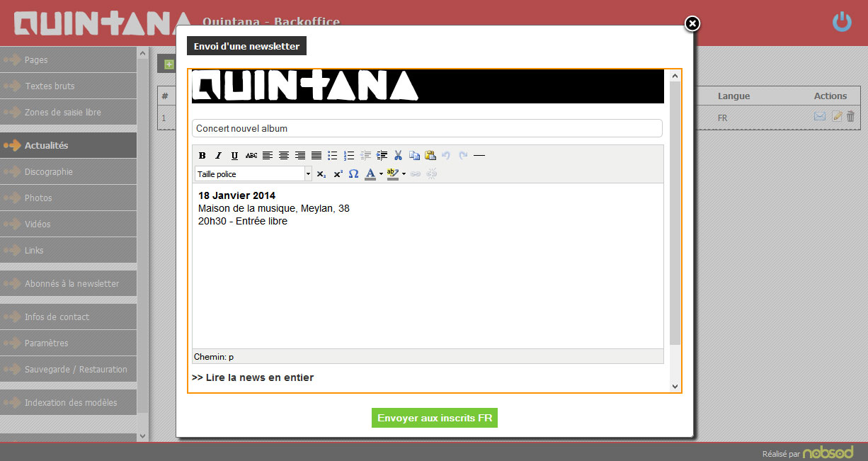Open Infos de contact
This screenshot has width=868, height=461.
(68, 317)
